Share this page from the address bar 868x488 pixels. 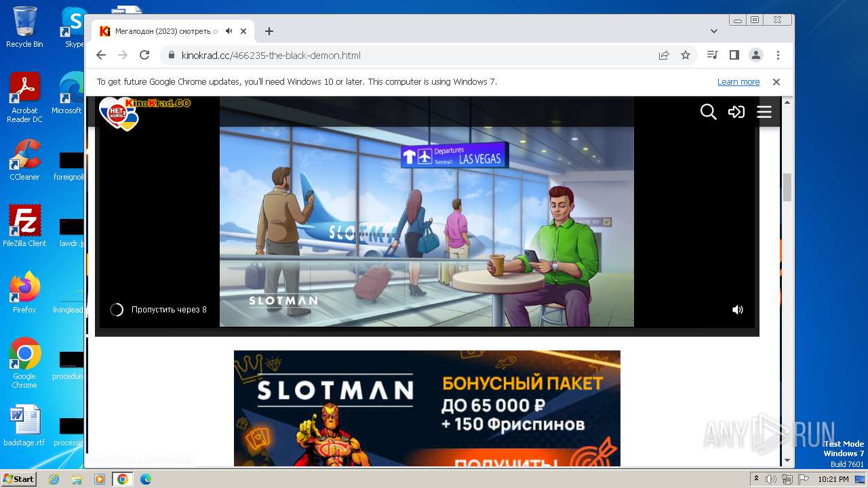point(664,56)
